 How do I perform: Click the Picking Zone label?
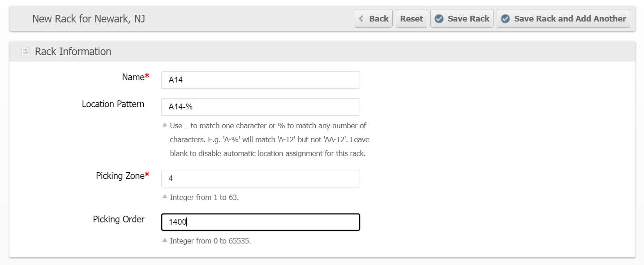tap(120, 176)
